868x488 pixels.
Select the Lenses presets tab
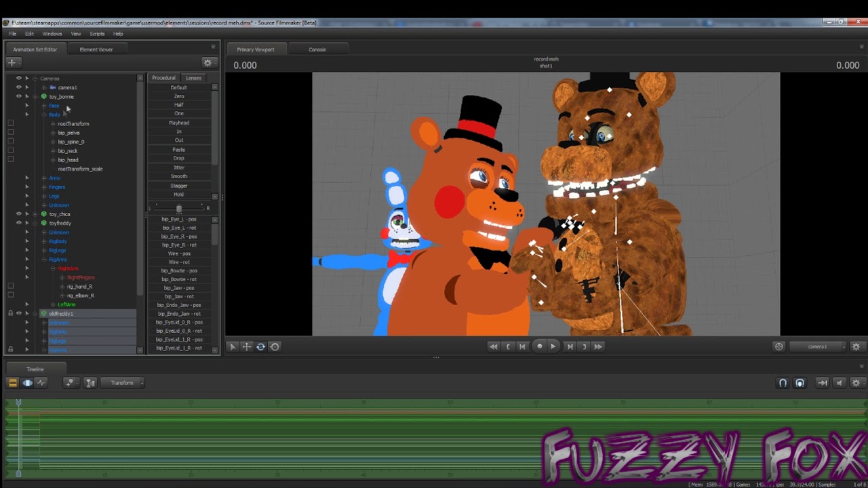(x=193, y=78)
